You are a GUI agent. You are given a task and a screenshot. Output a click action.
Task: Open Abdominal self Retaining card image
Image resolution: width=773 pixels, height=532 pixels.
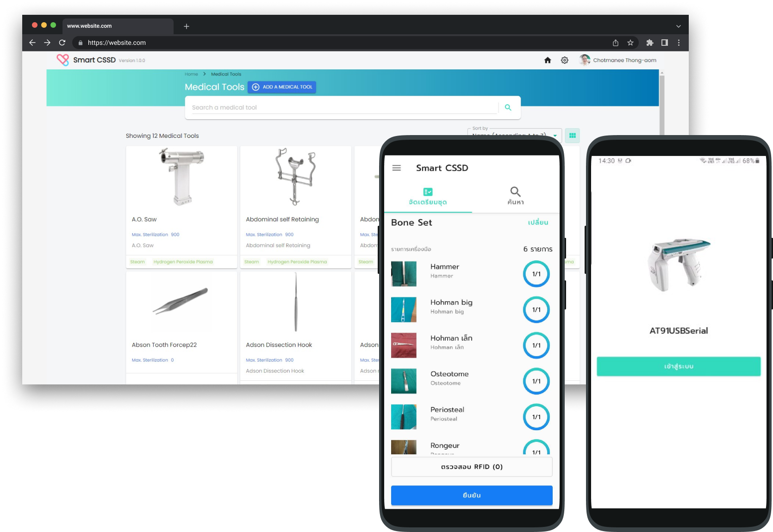[295, 177]
